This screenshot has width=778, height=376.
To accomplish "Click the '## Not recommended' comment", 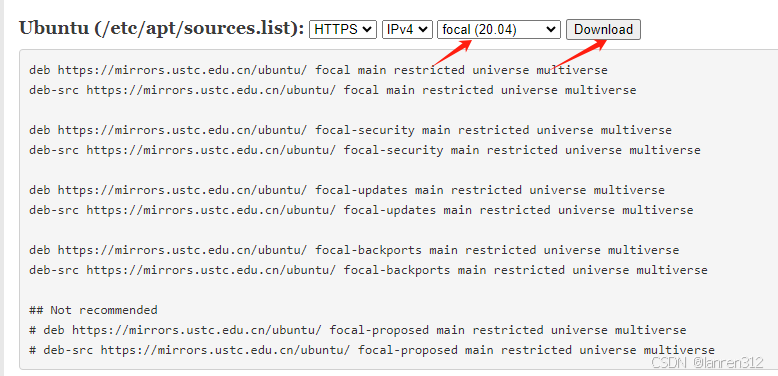I will [x=93, y=310].
